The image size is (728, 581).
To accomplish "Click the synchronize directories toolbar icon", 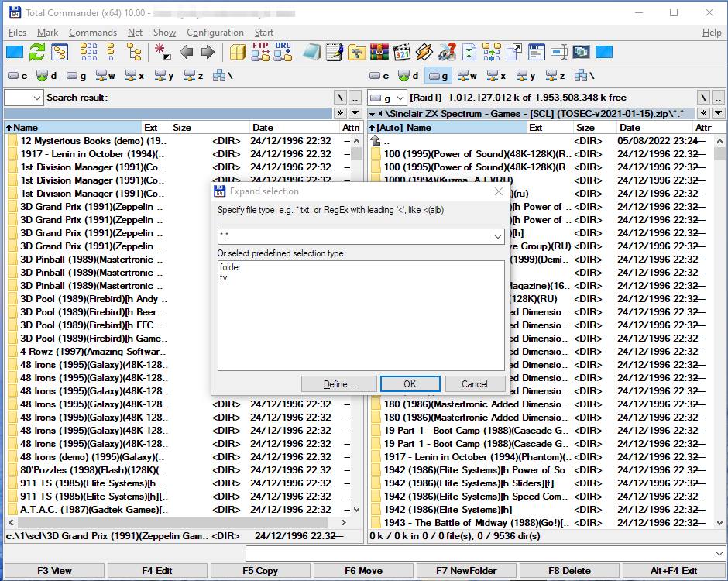I will coord(492,52).
